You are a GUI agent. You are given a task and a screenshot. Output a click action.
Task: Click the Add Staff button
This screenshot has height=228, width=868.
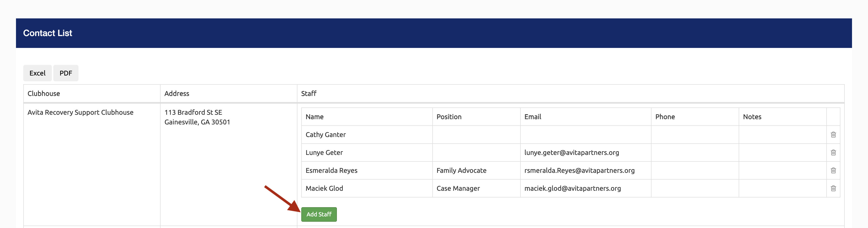point(319,214)
